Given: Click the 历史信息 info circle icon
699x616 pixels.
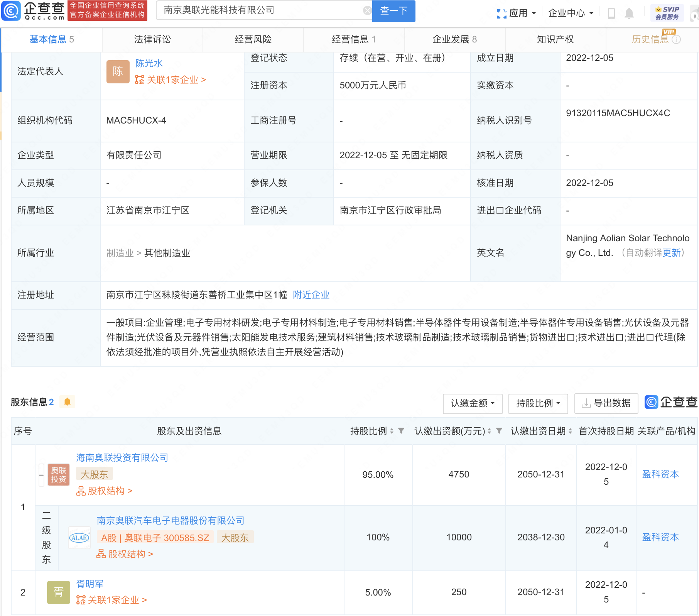Looking at the screenshot, I should click(676, 39).
